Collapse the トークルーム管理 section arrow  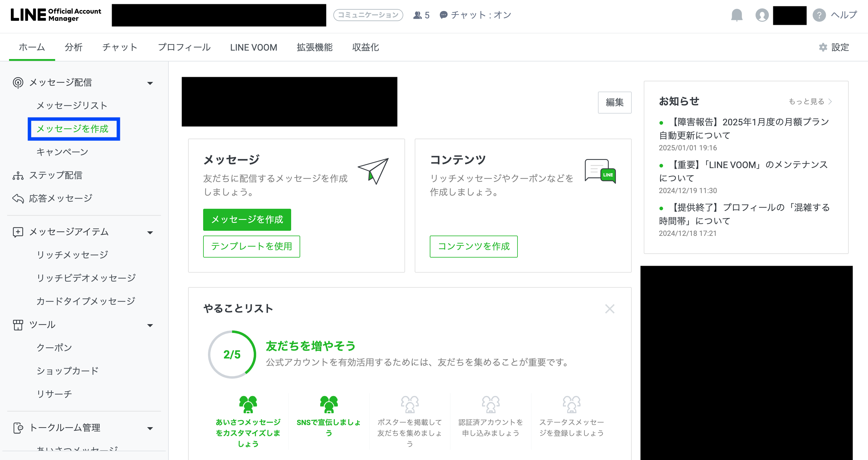pos(150,428)
